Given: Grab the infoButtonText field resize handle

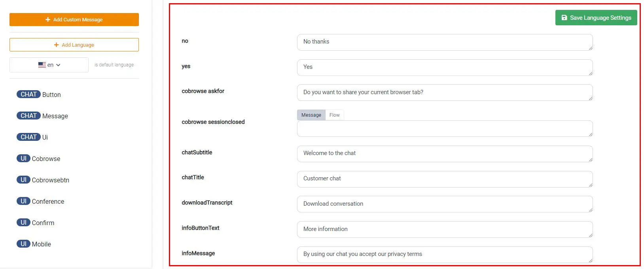Looking at the screenshot, I should pos(590,235).
